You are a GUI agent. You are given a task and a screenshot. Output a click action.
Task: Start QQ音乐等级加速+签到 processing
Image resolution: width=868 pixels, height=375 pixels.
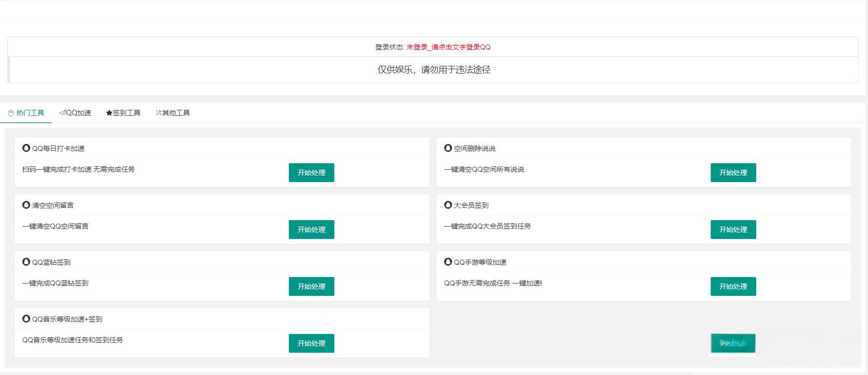pos(312,343)
